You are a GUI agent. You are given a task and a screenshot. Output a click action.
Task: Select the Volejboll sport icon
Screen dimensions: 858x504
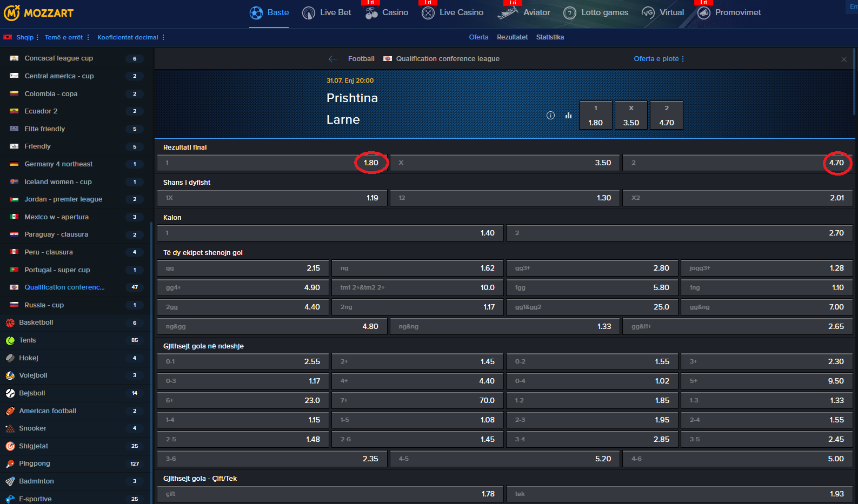tap(10, 375)
